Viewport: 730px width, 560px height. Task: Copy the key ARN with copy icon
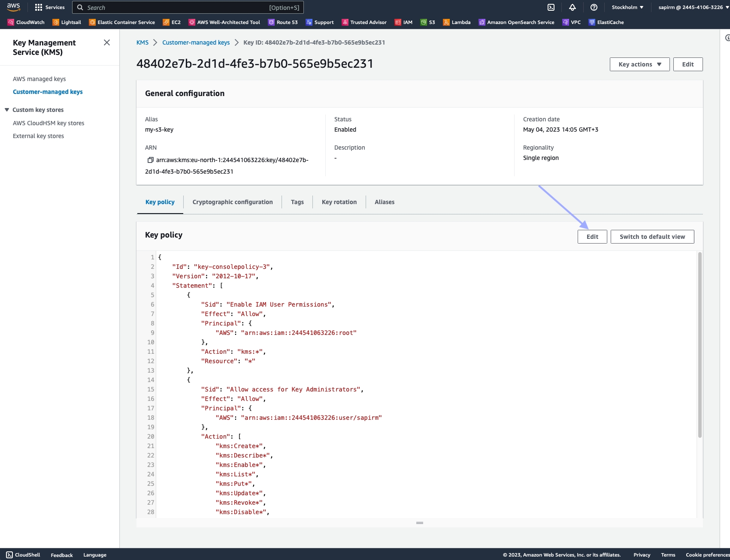pos(150,160)
